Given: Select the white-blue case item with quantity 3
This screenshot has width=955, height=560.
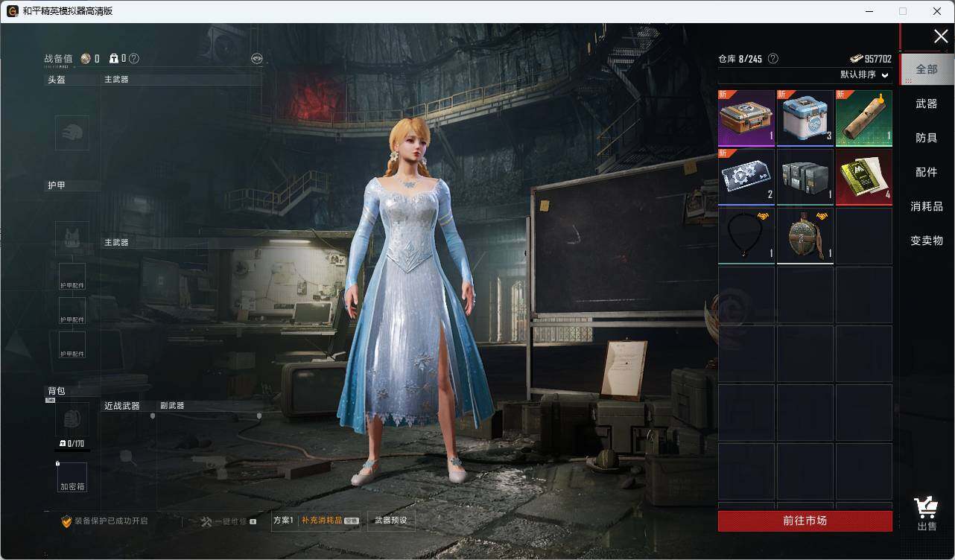Looking at the screenshot, I should (x=805, y=118).
